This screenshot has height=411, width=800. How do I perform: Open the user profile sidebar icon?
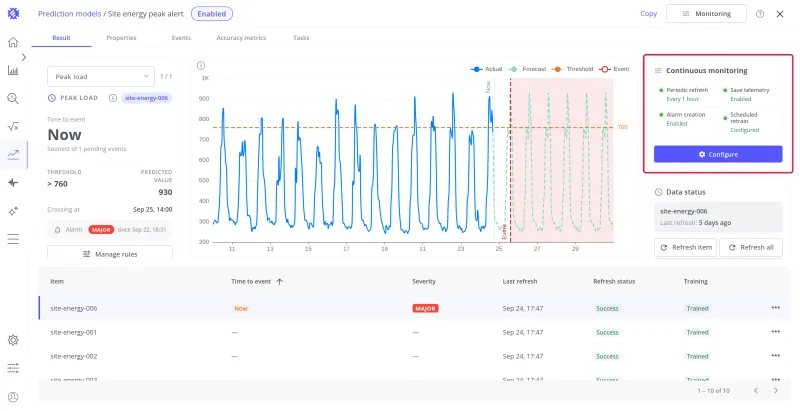click(x=13, y=397)
